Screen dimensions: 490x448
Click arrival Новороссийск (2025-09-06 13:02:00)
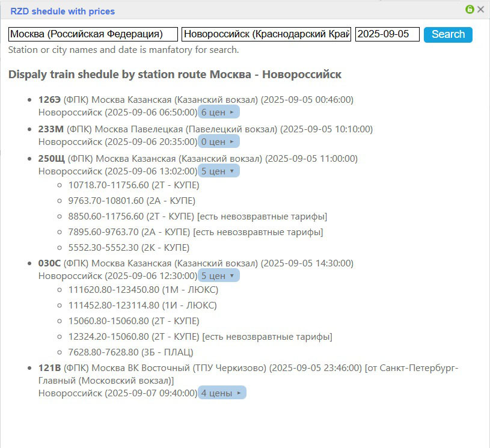coord(118,171)
